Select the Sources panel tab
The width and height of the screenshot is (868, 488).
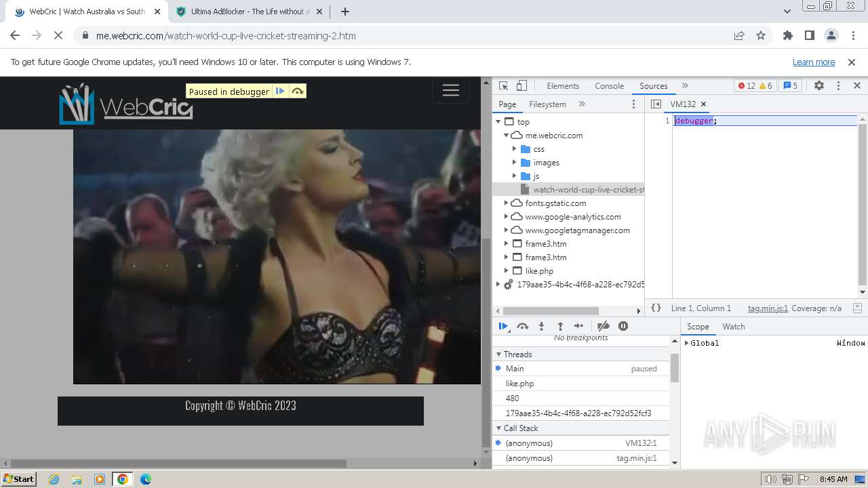coord(654,86)
